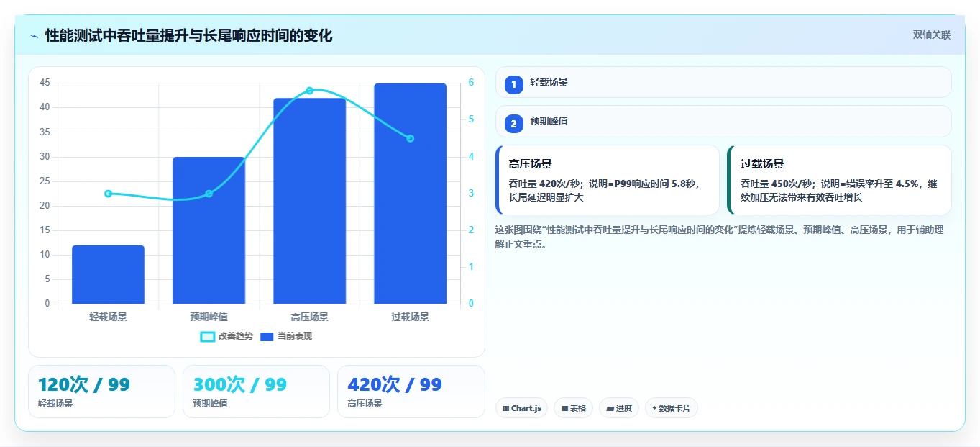Click the 高压场景 x-axis label
Viewport: 980px width, 447px height.
tap(309, 317)
